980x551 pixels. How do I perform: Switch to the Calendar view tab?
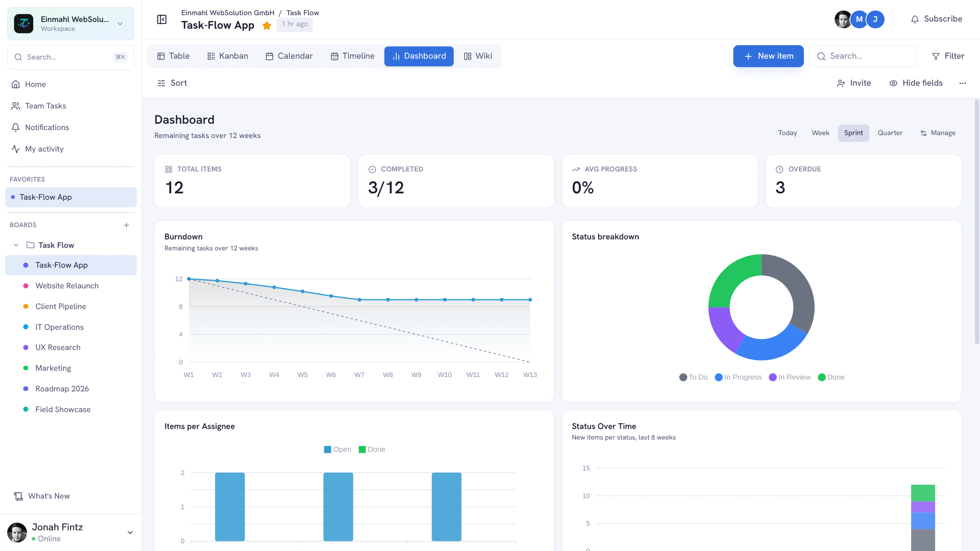(289, 56)
